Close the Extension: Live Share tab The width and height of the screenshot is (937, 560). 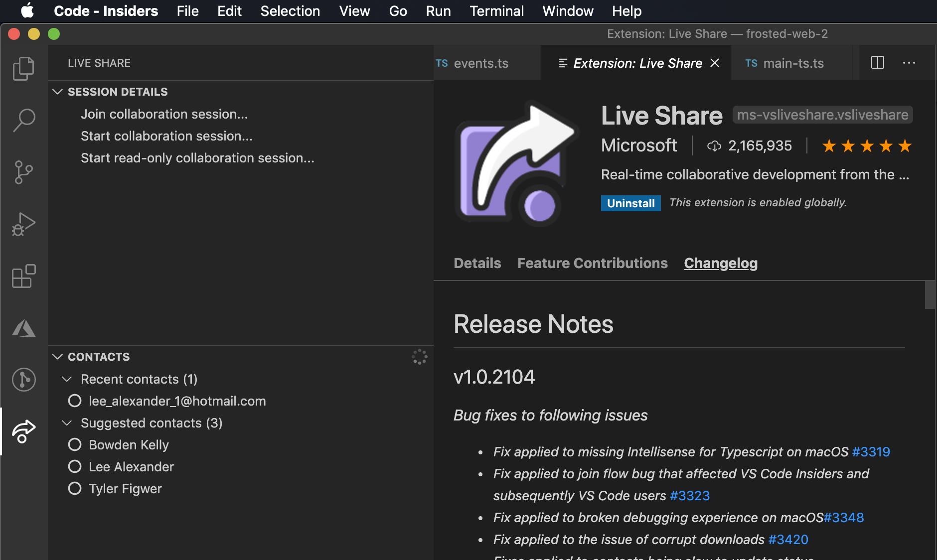tap(715, 63)
